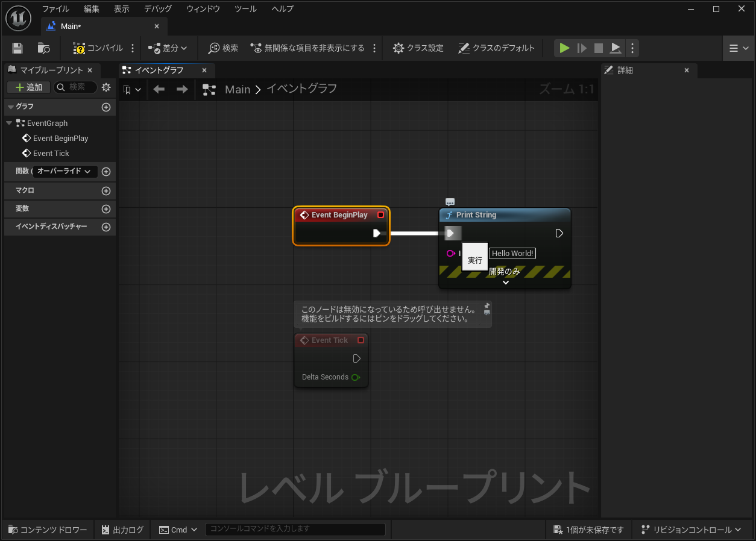Open the コンテンツドロワー content drawer
756x541 pixels.
[48, 530]
